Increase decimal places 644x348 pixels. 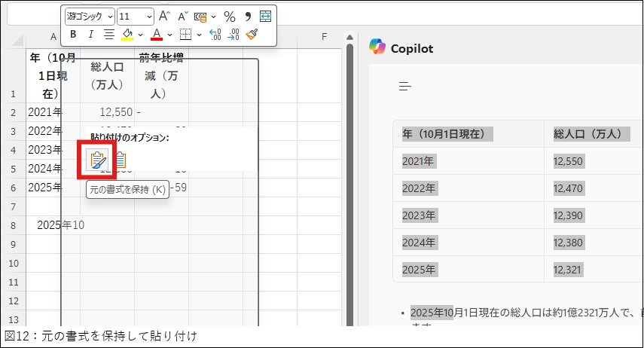click(215, 34)
